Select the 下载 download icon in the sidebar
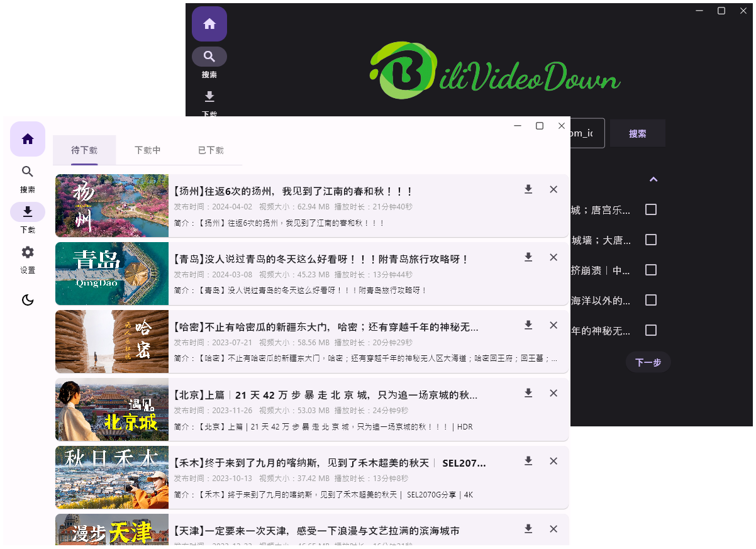 (x=28, y=212)
